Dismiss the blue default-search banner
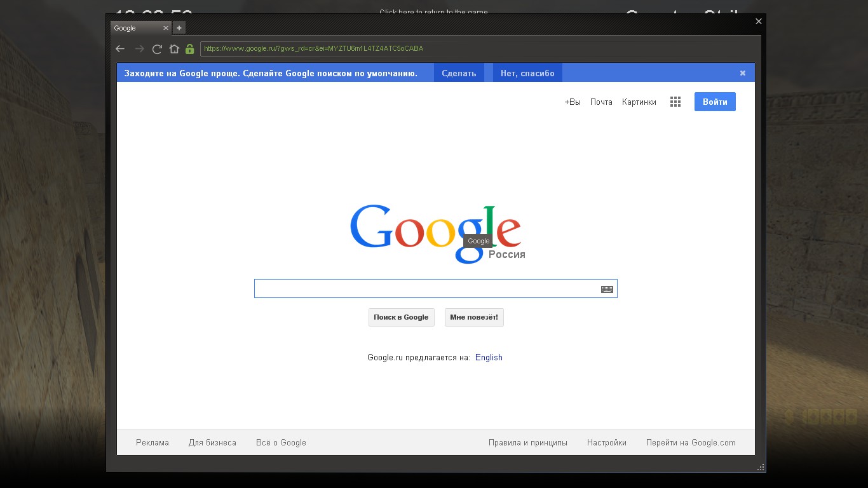Image resolution: width=868 pixels, height=488 pixels. pos(742,73)
